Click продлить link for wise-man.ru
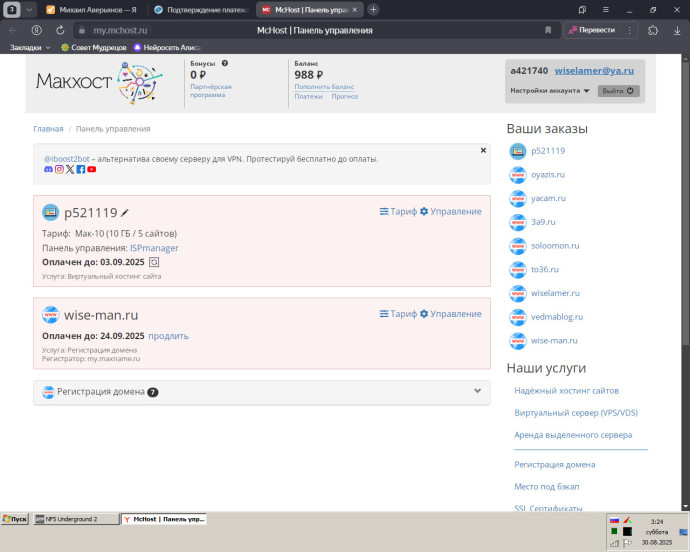This screenshot has width=690, height=552. pos(169,336)
